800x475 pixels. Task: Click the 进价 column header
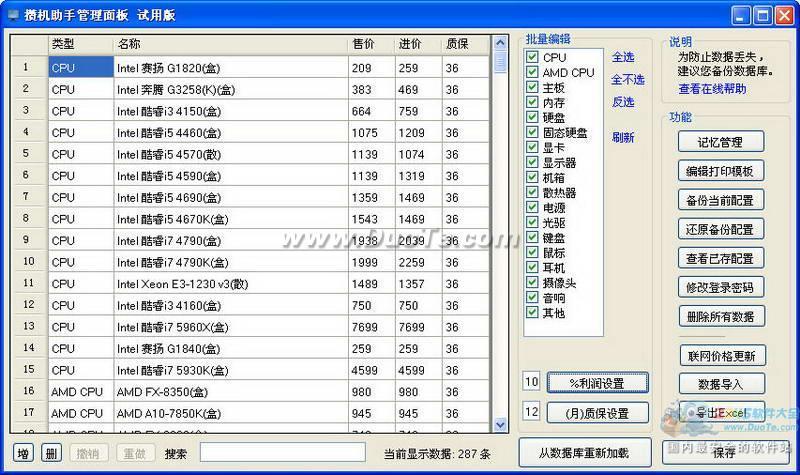click(x=418, y=44)
